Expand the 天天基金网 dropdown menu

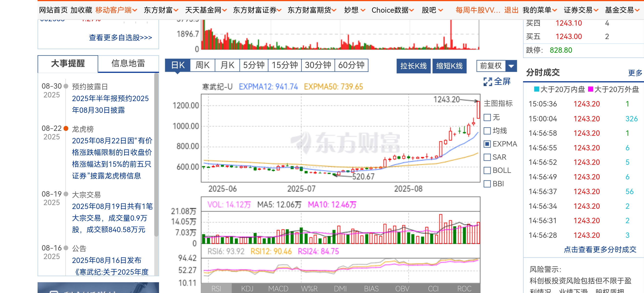click(224, 10)
